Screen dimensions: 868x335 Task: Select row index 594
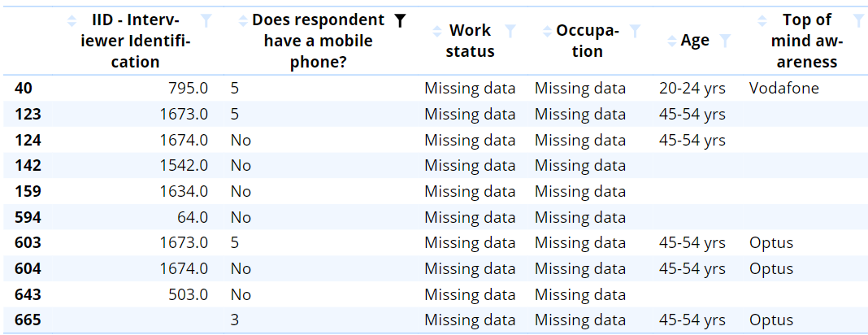pyautogui.click(x=28, y=217)
